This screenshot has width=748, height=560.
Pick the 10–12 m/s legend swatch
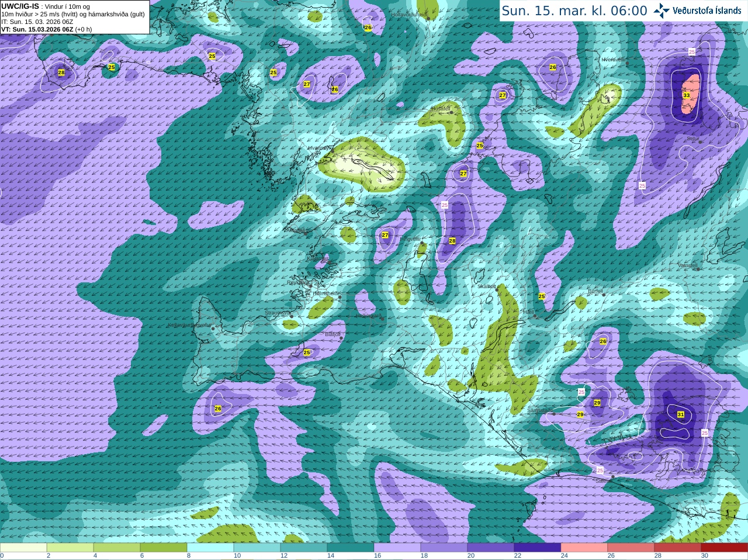pyautogui.click(x=257, y=548)
